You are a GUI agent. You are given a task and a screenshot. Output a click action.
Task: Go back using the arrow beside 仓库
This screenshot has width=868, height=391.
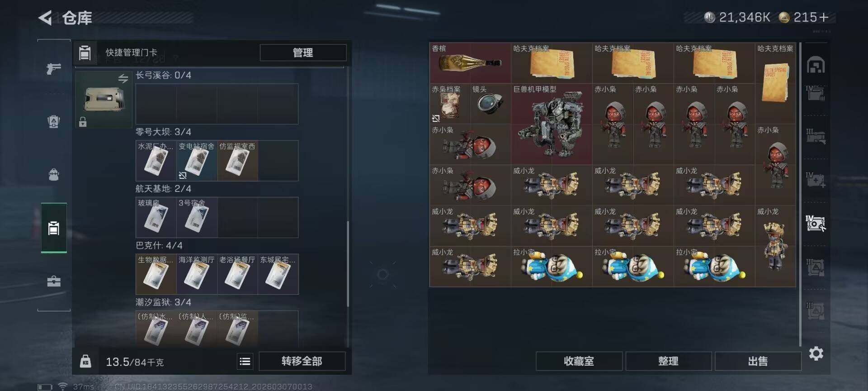[45, 18]
